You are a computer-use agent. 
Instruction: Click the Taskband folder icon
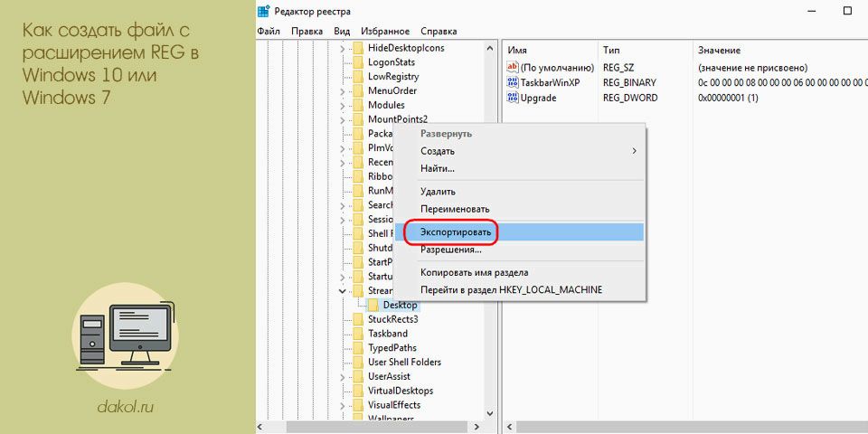[x=358, y=334]
